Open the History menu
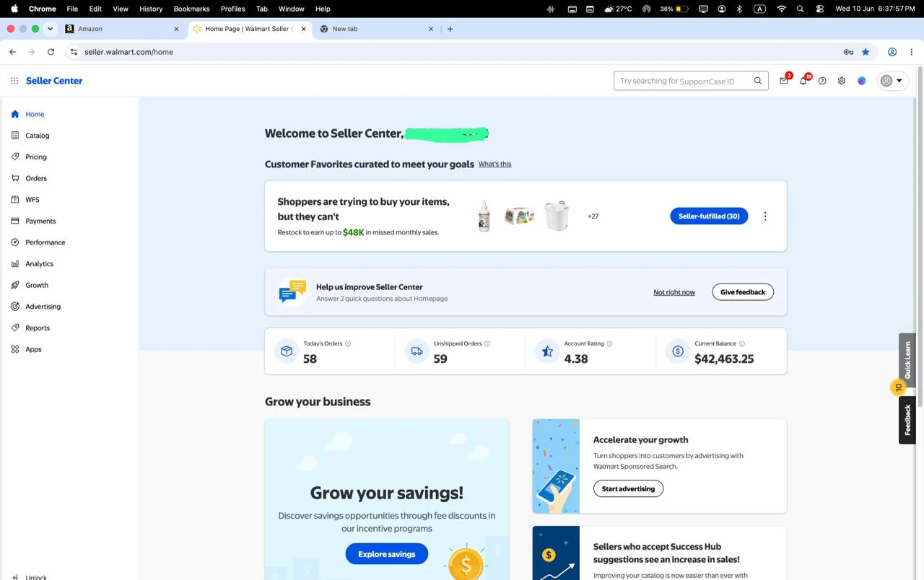Screen dimensions: 924x580 [x=151, y=9]
